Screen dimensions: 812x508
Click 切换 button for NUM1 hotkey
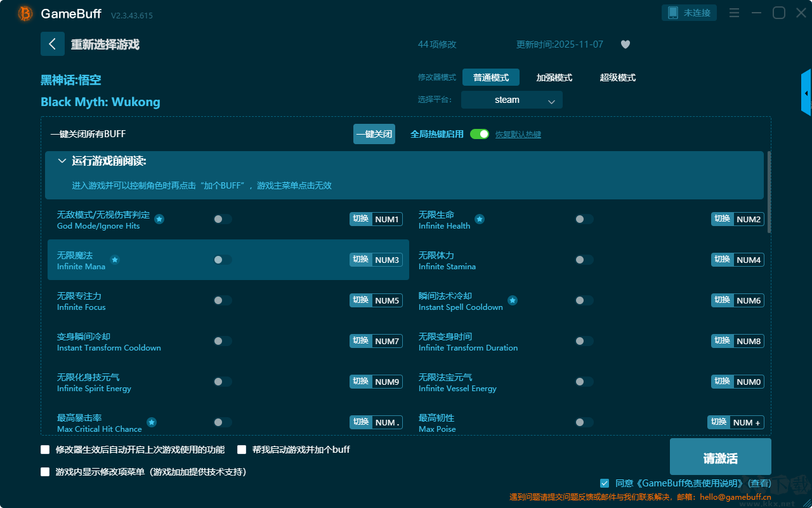361,219
